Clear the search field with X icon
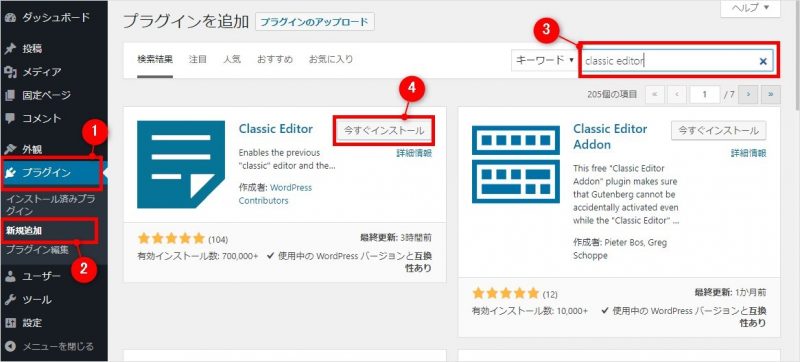 (763, 61)
